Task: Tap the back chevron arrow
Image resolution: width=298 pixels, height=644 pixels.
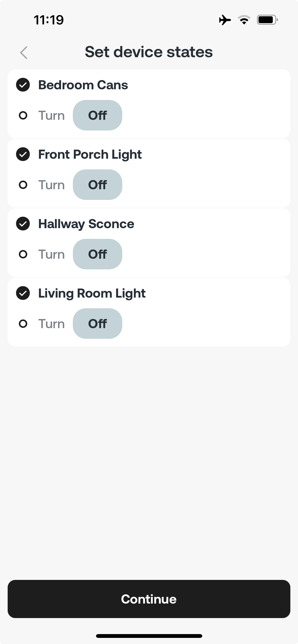Action: (24, 53)
